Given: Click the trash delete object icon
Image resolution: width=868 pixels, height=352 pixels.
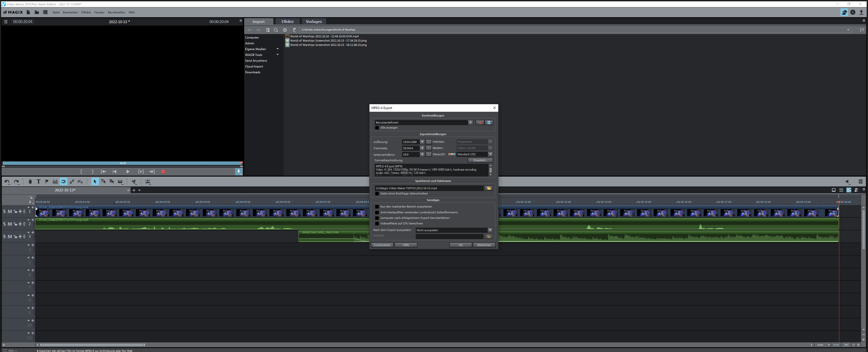Looking at the screenshot, I should [x=30, y=182].
